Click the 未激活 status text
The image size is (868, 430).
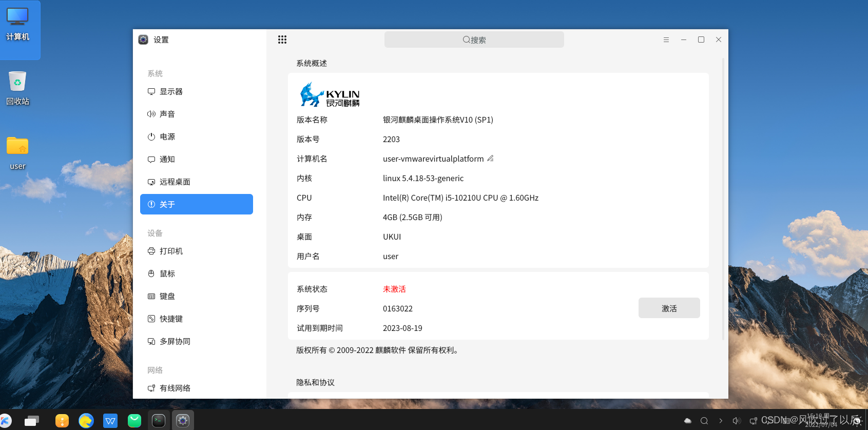point(394,289)
